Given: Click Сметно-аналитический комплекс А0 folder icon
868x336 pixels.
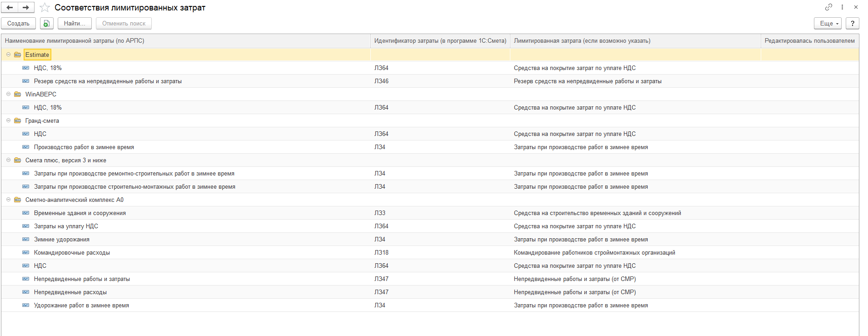Looking at the screenshot, I should click(18, 200).
